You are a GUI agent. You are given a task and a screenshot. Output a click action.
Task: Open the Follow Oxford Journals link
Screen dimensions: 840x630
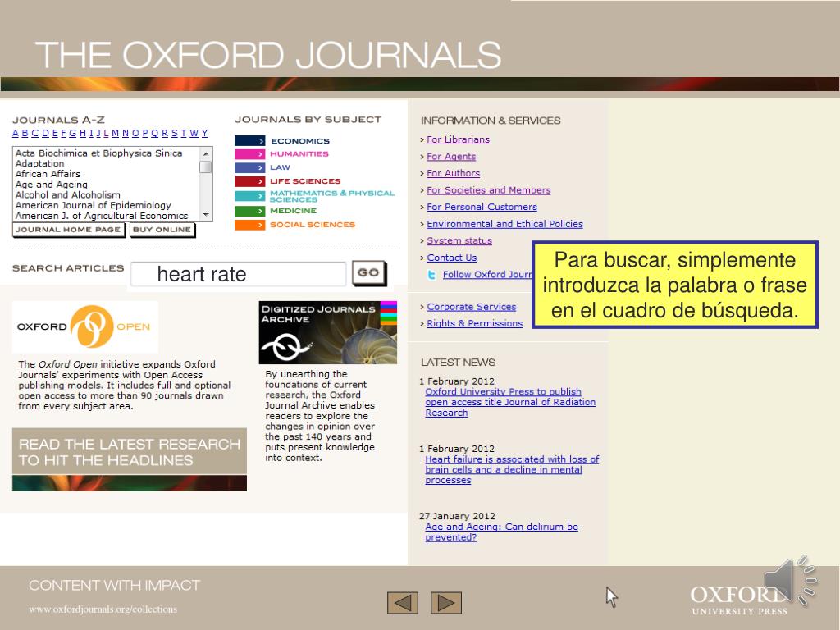click(x=487, y=274)
